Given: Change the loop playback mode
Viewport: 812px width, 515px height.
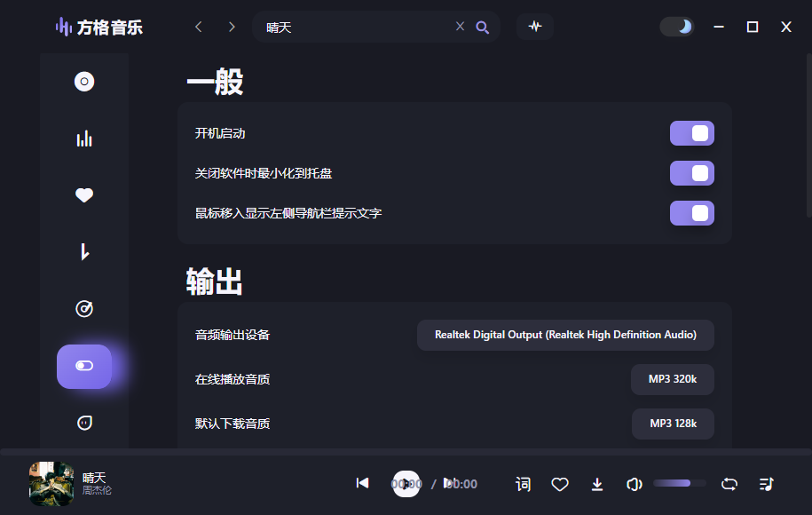Looking at the screenshot, I should tap(729, 484).
